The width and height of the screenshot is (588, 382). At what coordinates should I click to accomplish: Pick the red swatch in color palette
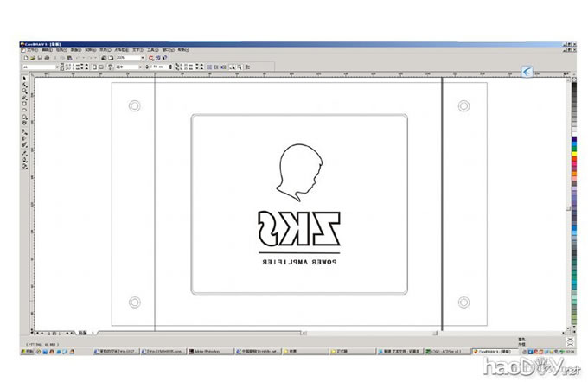[573, 156]
